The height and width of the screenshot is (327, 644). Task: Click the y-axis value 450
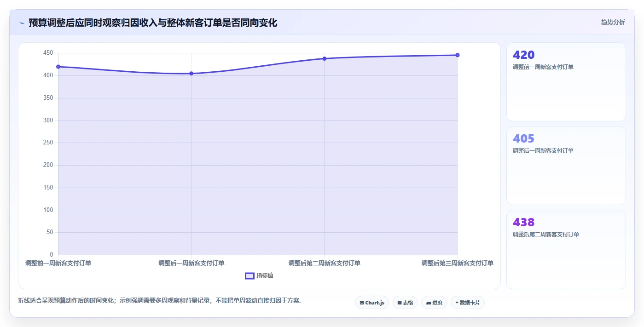48,53
